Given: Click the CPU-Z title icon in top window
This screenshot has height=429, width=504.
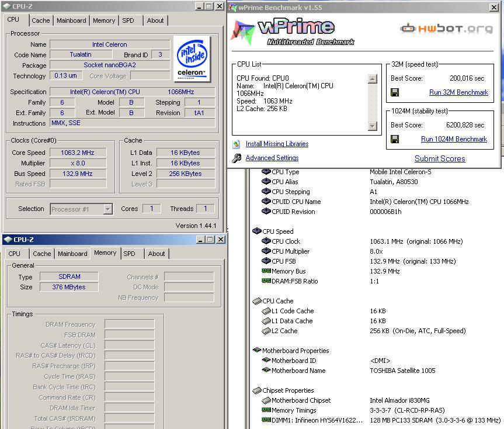Looking at the screenshot, I should 7,6.
